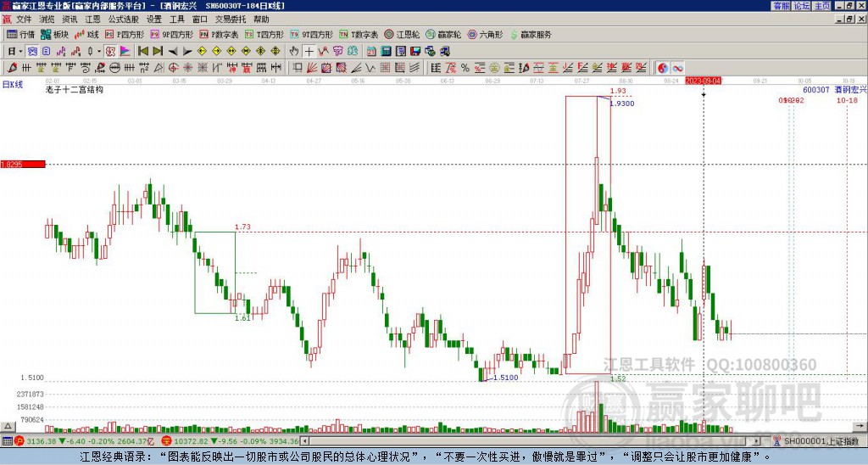Click SH000001 上证指数 status entry
The image size is (868, 465).
pyautogui.click(x=821, y=441)
